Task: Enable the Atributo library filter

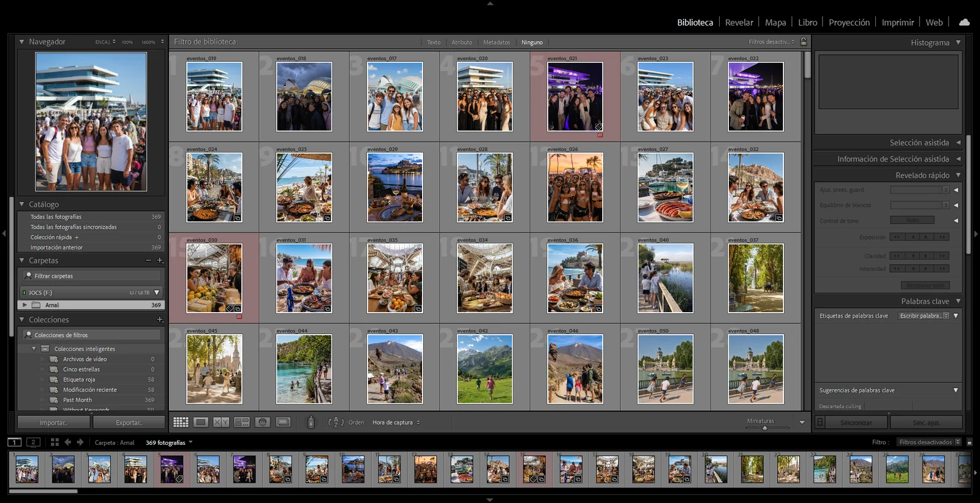Action: click(462, 42)
